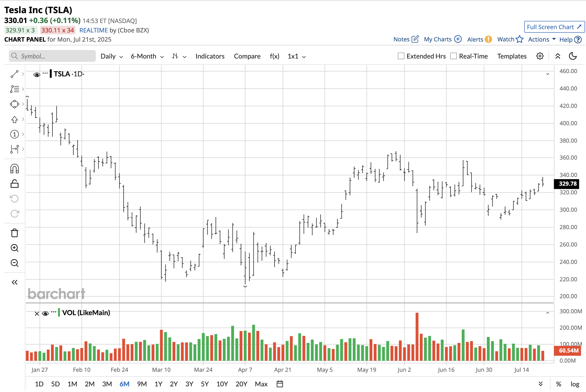Select the Max time range
The width and height of the screenshot is (586, 392).
pyautogui.click(x=261, y=384)
